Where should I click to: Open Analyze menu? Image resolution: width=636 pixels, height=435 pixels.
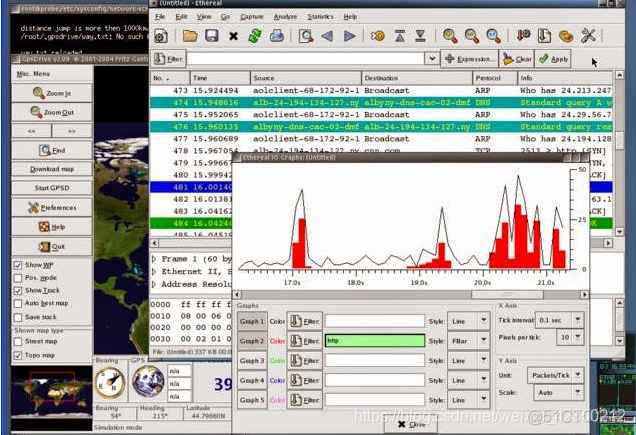pos(285,17)
